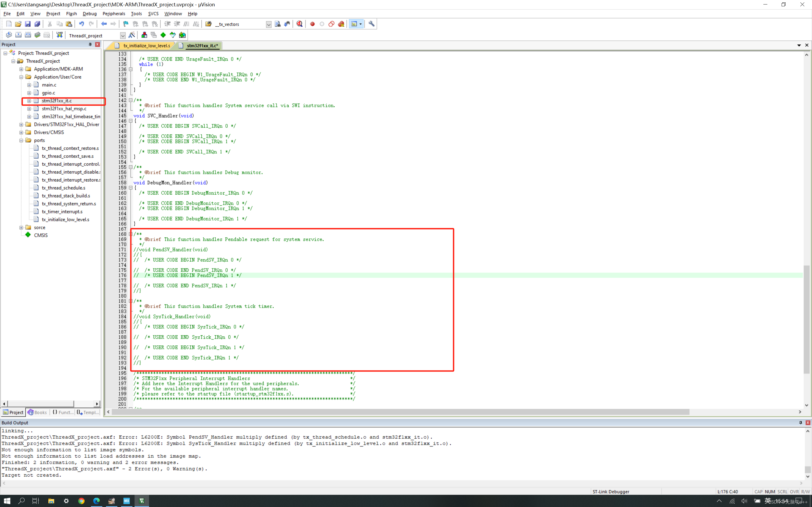Toggle bookmark with the flag icon
Image resolution: width=812 pixels, height=507 pixels.
coord(126,24)
